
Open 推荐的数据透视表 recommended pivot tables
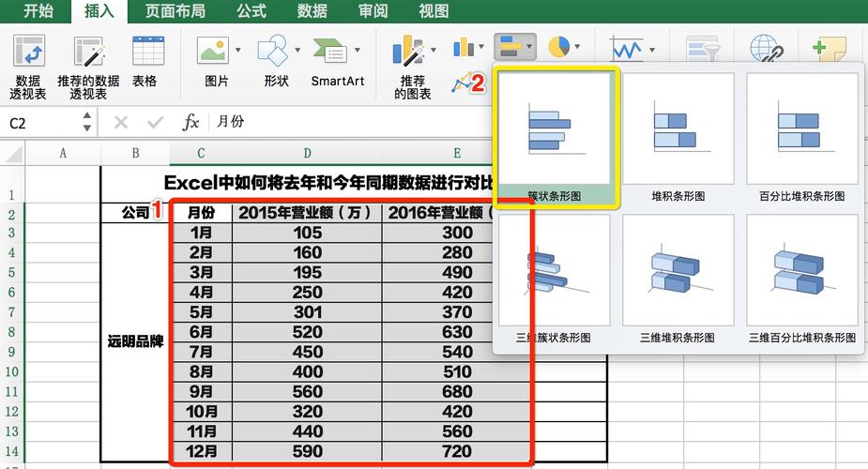[x=88, y=51]
